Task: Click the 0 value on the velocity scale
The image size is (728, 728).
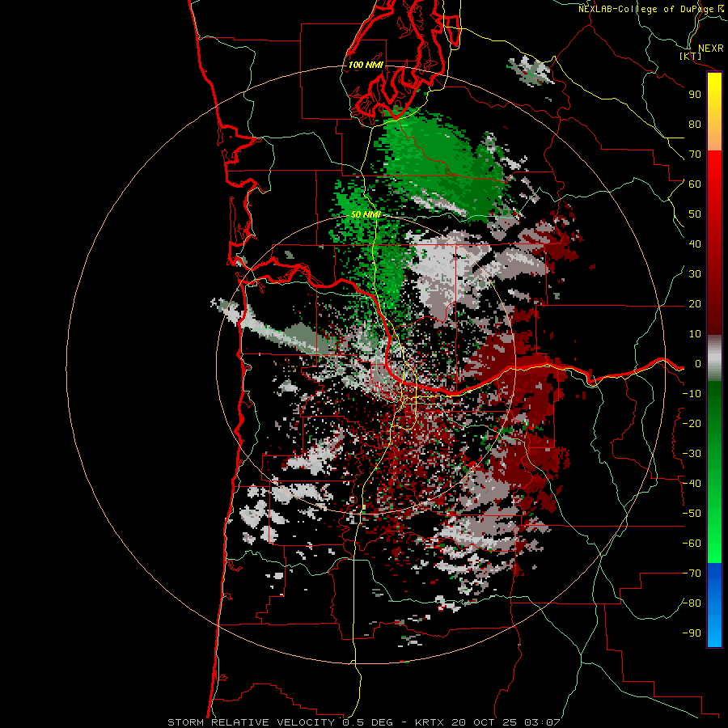Action: point(698,363)
